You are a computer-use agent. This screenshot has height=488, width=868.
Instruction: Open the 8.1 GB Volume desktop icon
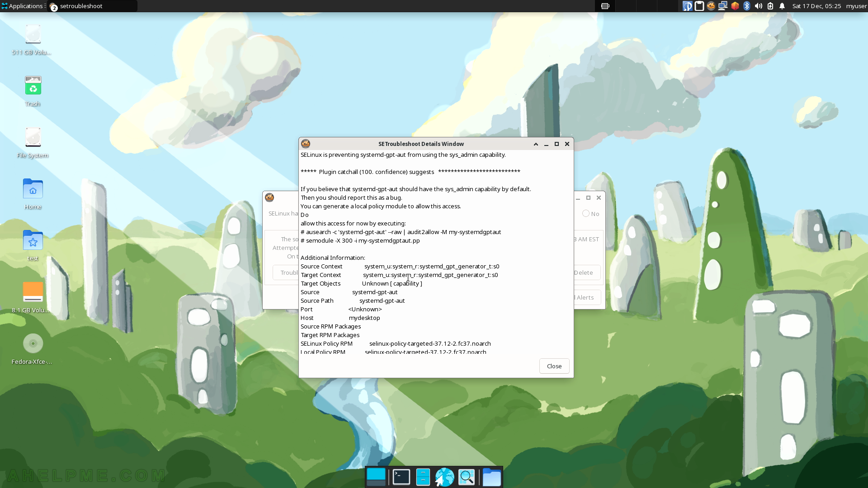tap(33, 297)
